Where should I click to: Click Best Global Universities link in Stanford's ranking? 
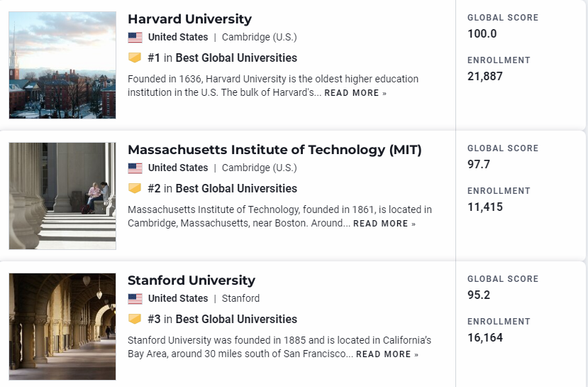(x=236, y=319)
